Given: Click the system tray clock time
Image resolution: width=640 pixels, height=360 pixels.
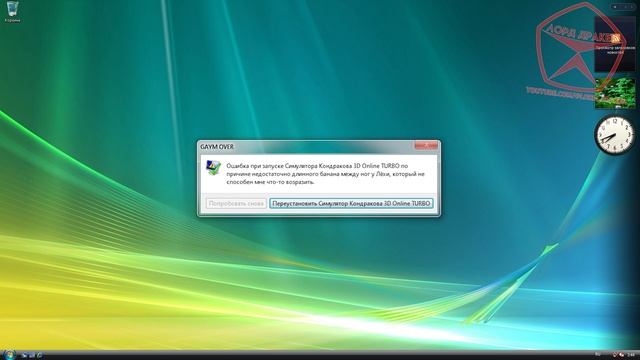Looking at the screenshot, I should pyautogui.click(x=632, y=355).
